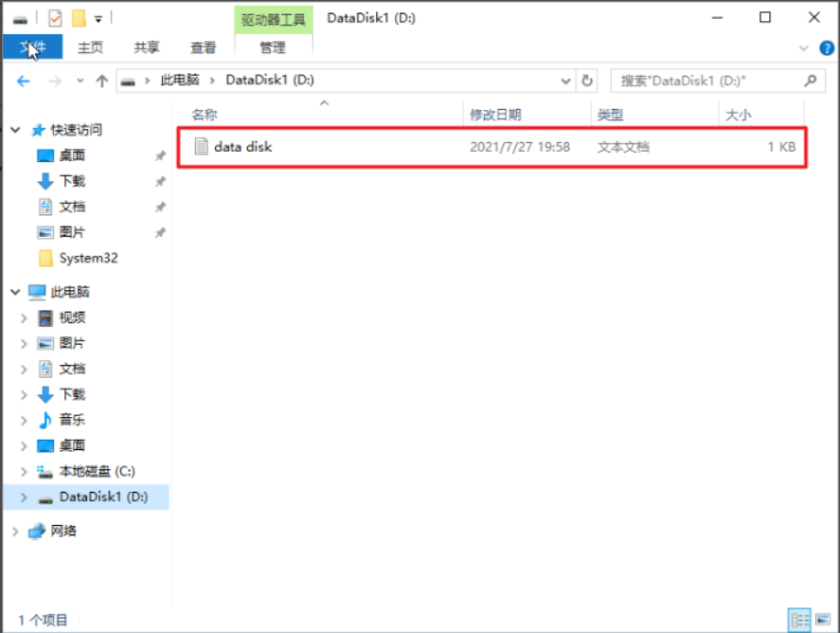Click the New Folder quick access icon
840x633 pixels.
click(x=79, y=18)
